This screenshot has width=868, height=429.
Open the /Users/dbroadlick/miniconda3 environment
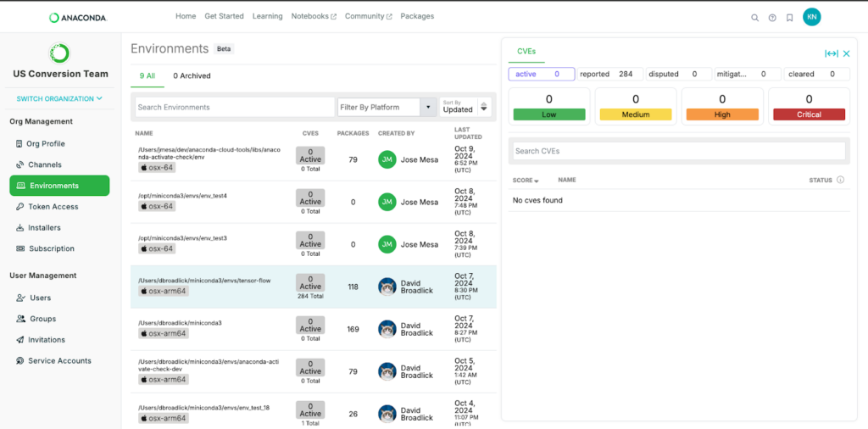(x=180, y=323)
